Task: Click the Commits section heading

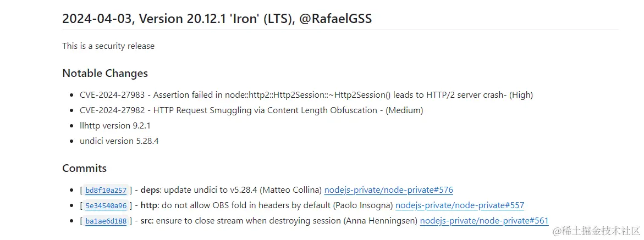Action: pos(84,168)
